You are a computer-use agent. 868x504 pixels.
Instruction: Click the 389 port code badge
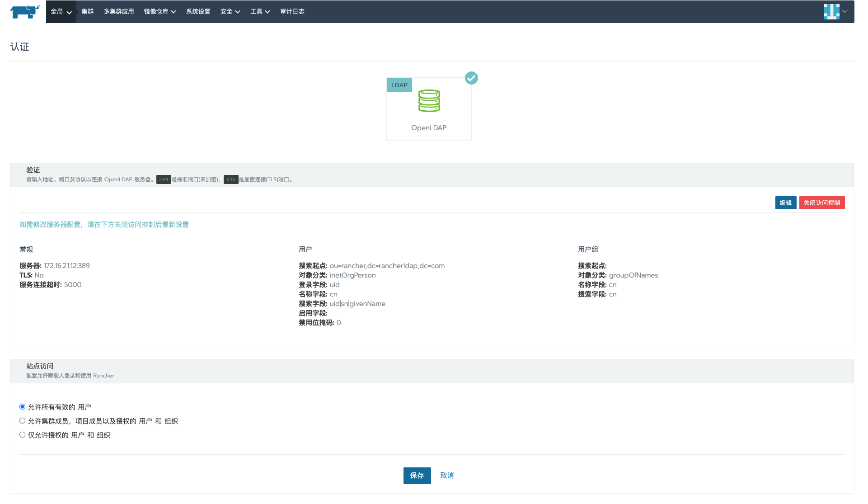click(x=164, y=179)
